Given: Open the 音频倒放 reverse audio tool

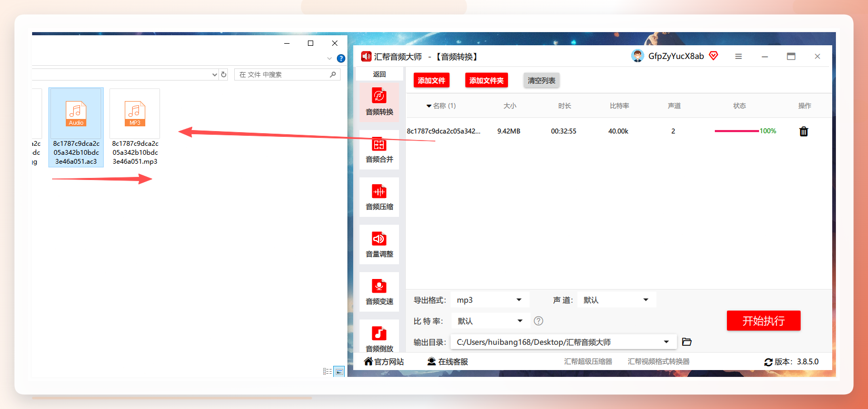Looking at the screenshot, I should (379, 337).
